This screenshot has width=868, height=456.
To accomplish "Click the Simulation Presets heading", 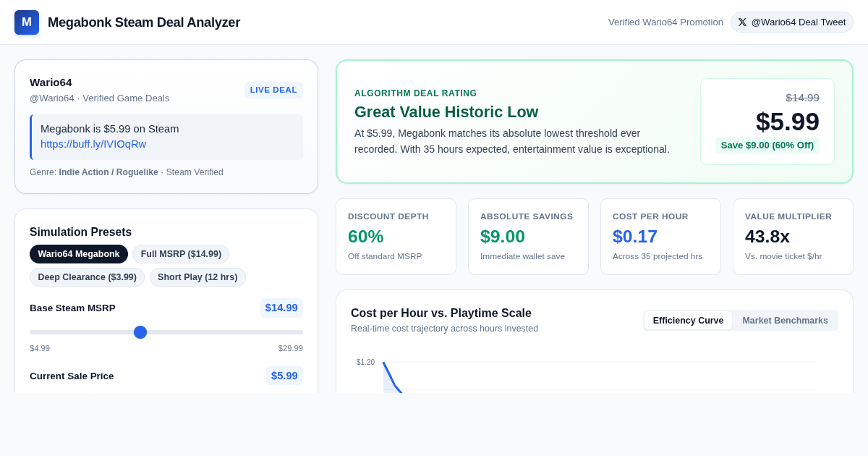I will click(80, 232).
